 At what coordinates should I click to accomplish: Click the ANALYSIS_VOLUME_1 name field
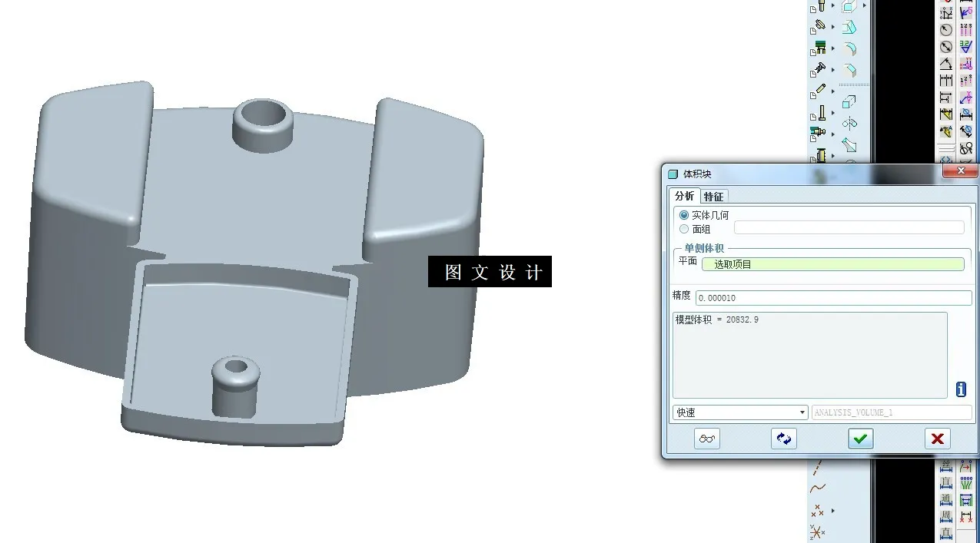tap(892, 412)
